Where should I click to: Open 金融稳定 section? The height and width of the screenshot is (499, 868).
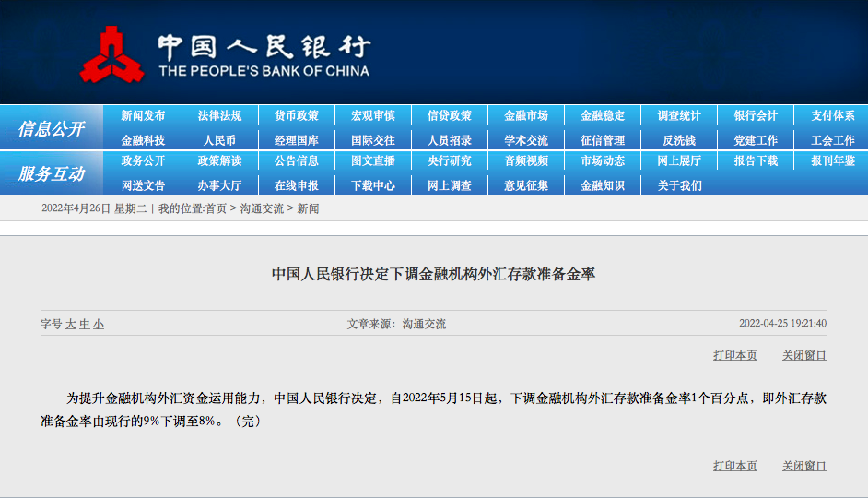[603, 115]
